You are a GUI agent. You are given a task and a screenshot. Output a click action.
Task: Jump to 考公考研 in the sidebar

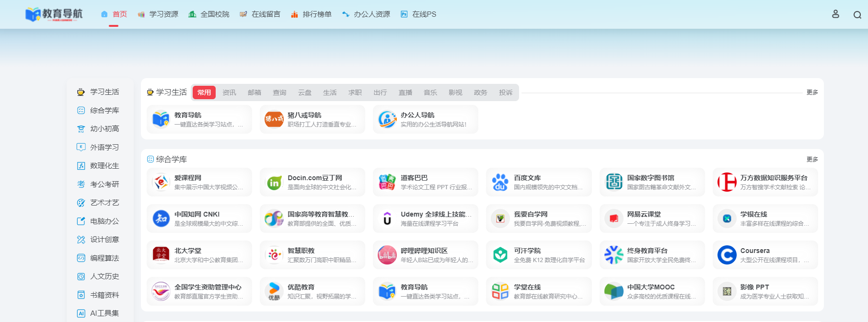coord(99,184)
